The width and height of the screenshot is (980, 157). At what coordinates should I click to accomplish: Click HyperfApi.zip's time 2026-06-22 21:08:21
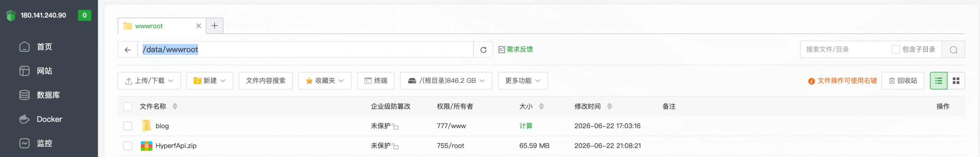click(x=608, y=146)
